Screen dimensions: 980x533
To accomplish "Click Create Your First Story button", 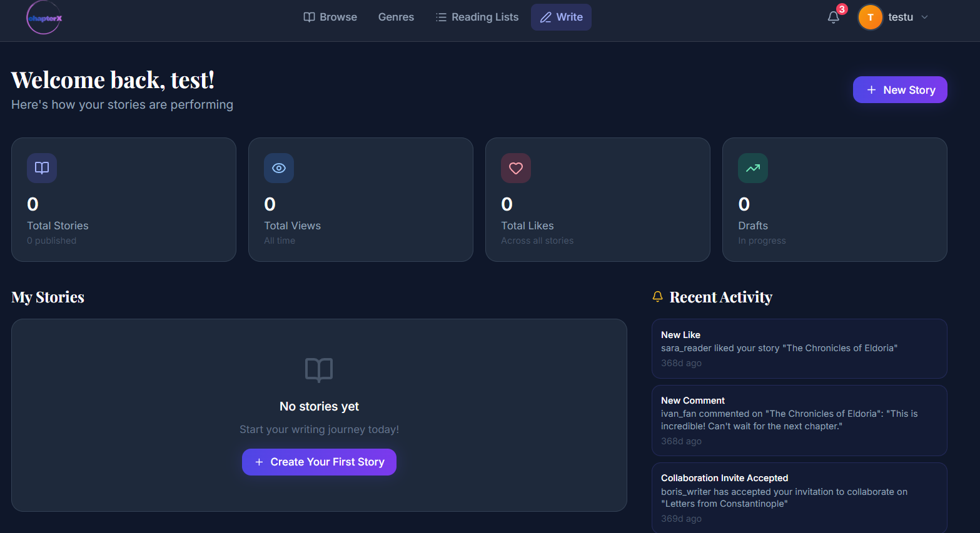I will point(319,462).
